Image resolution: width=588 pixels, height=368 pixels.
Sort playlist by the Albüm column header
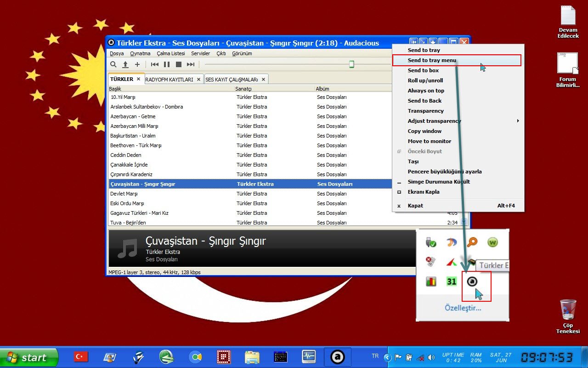click(354, 89)
